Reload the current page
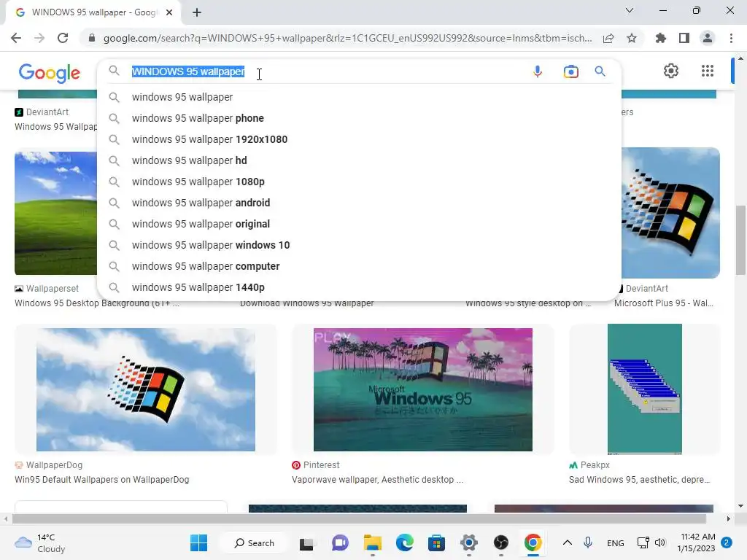 63,38
